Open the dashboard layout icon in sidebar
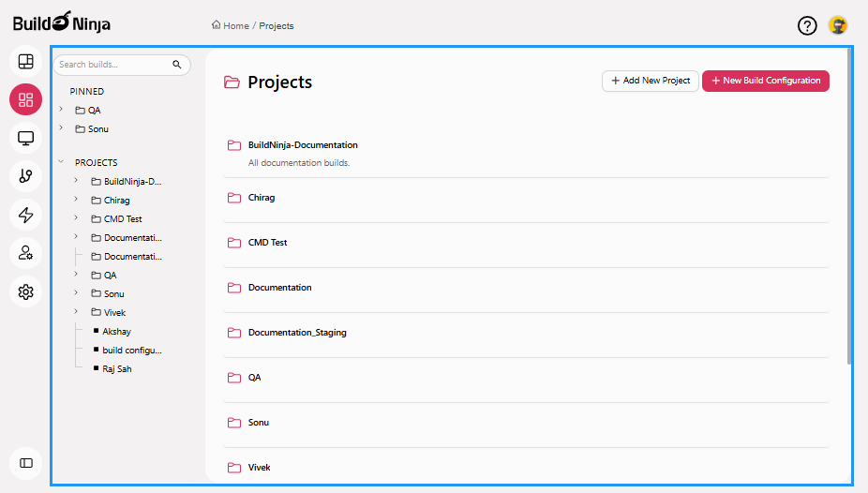The image size is (868, 493). click(25, 62)
